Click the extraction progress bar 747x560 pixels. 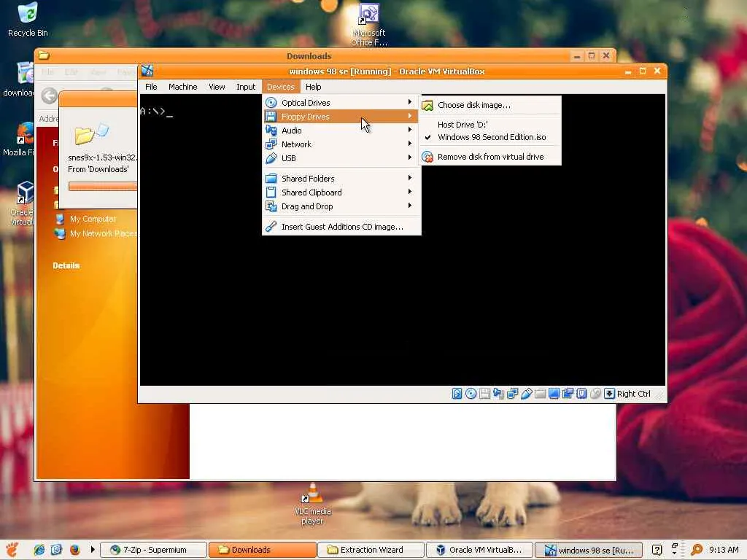(102, 186)
